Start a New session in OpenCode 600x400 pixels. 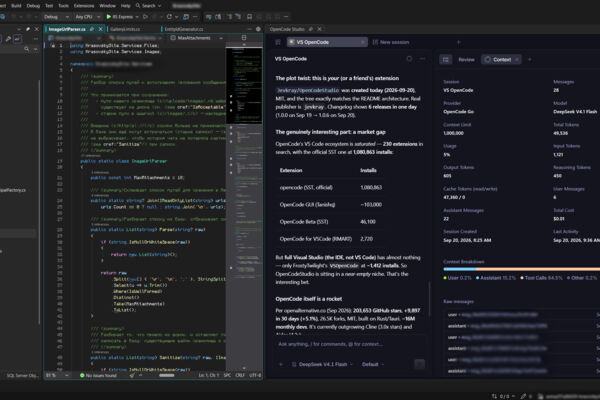click(391, 42)
